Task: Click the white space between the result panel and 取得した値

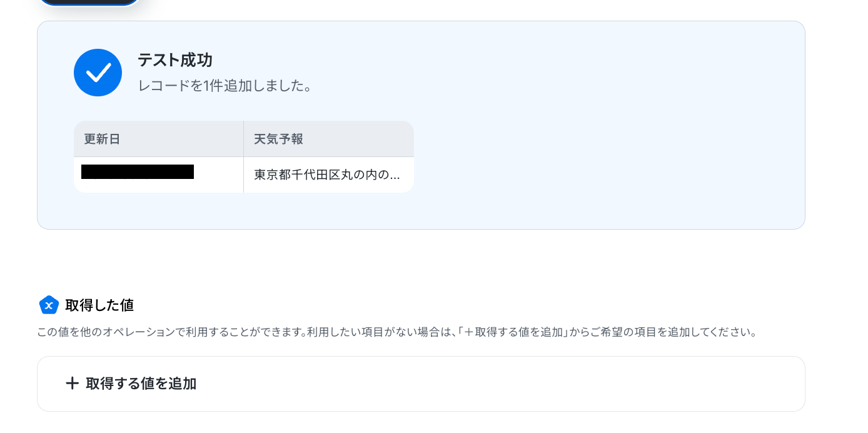Action: (421, 262)
